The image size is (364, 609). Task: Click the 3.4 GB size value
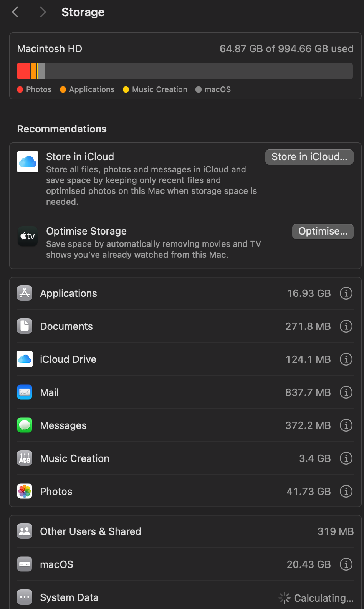(315, 458)
